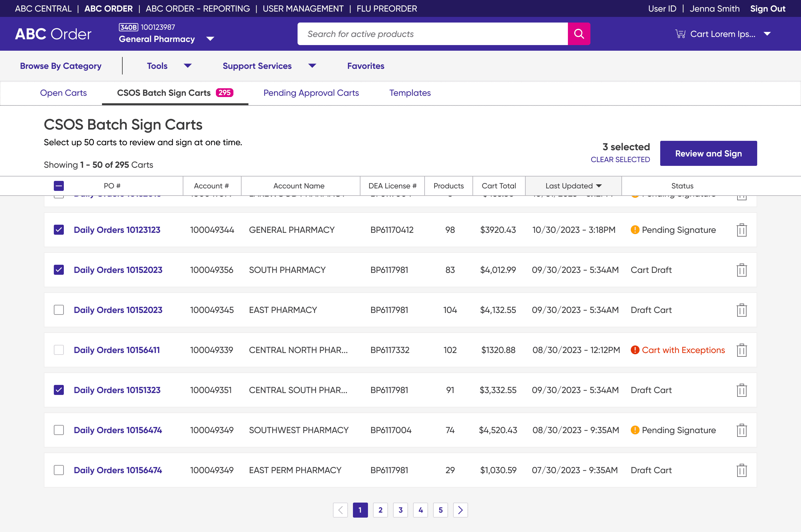Image resolution: width=801 pixels, height=532 pixels.
Task: Open the Favorites link
Action: point(366,66)
